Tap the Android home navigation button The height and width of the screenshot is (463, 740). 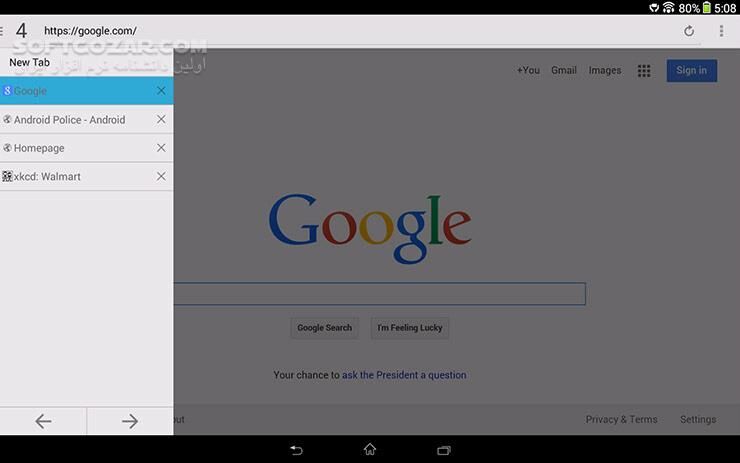point(370,449)
